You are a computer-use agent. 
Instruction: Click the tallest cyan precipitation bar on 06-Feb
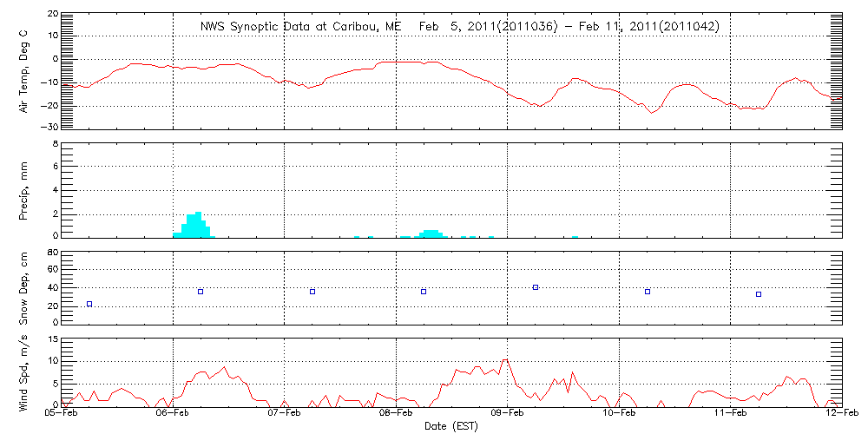(x=198, y=224)
